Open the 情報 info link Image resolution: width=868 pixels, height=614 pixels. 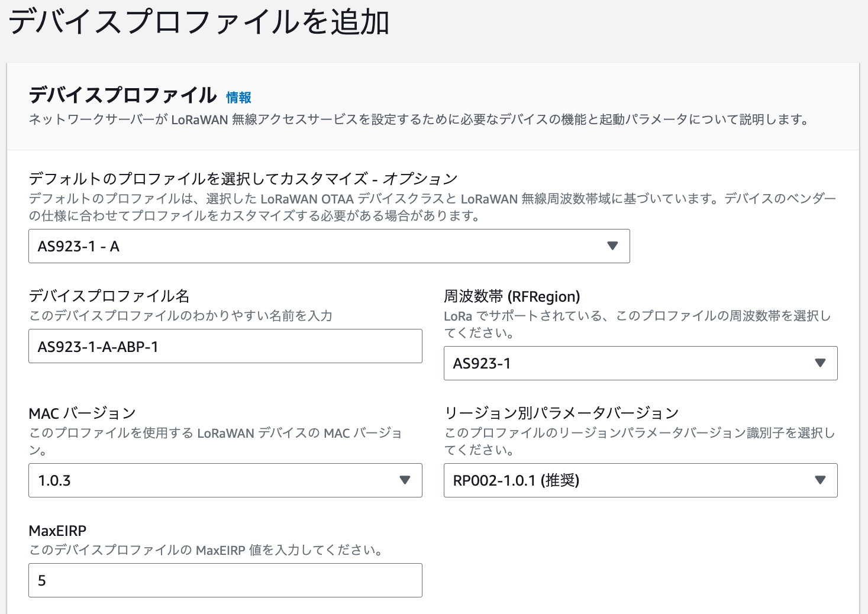238,97
